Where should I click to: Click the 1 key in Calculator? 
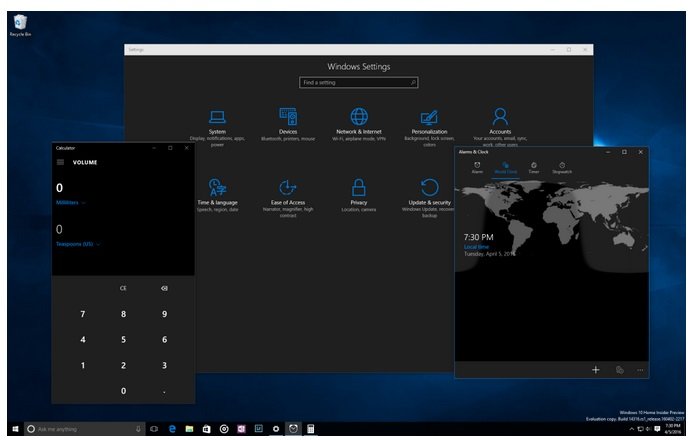[x=83, y=366]
